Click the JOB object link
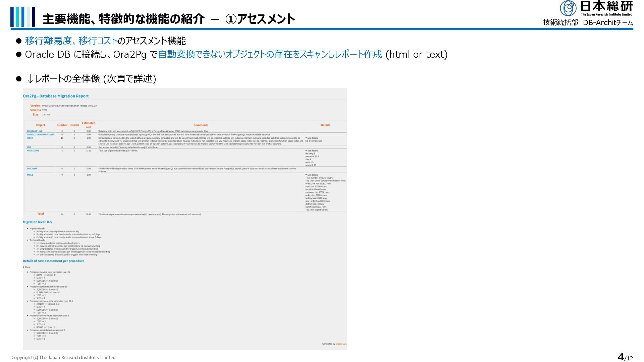Image resolution: width=644 pixels, height=362 pixels. click(29, 147)
